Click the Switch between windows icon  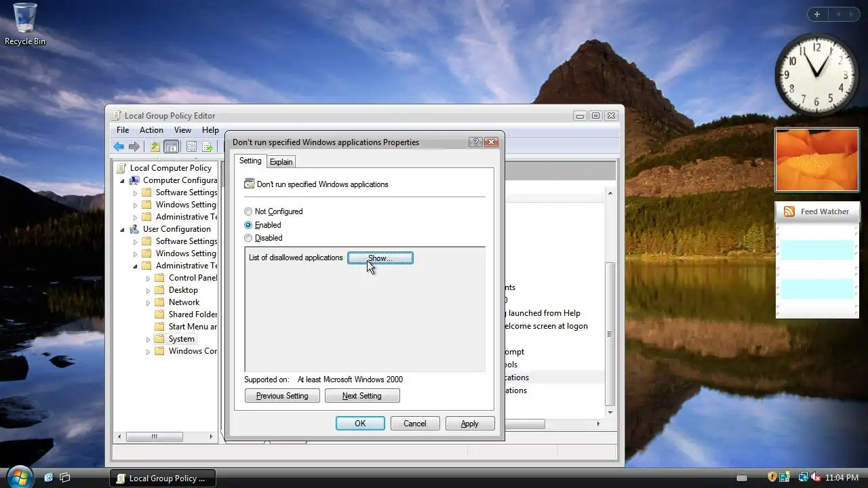[65, 478]
